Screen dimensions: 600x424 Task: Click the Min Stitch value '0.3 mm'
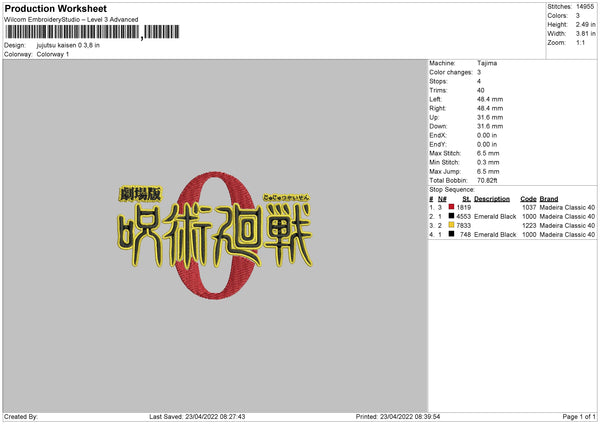[x=488, y=162]
